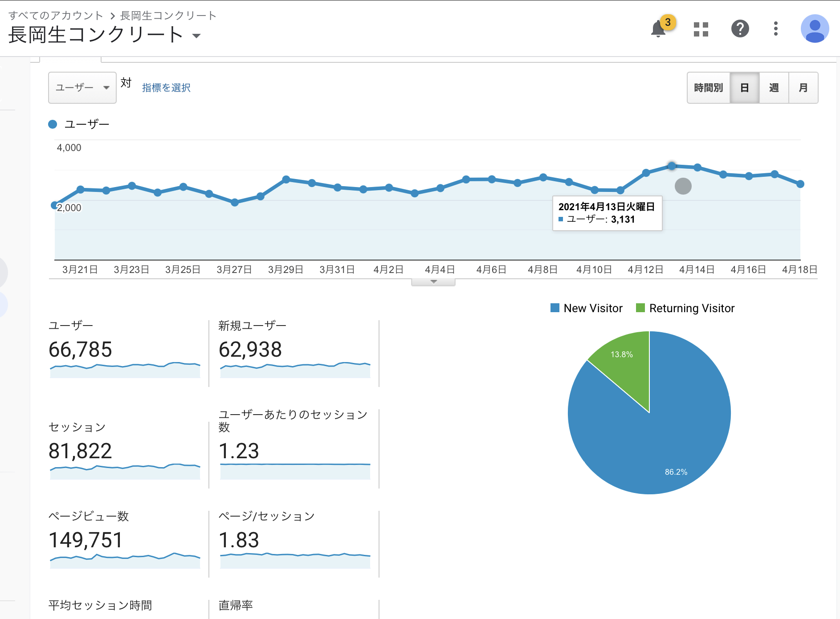Open the help question mark icon
Viewport: 840px width, 619px height.
click(x=740, y=29)
